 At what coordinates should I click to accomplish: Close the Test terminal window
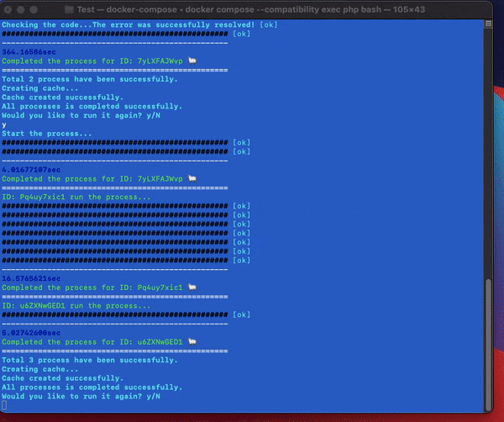click(x=8, y=9)
